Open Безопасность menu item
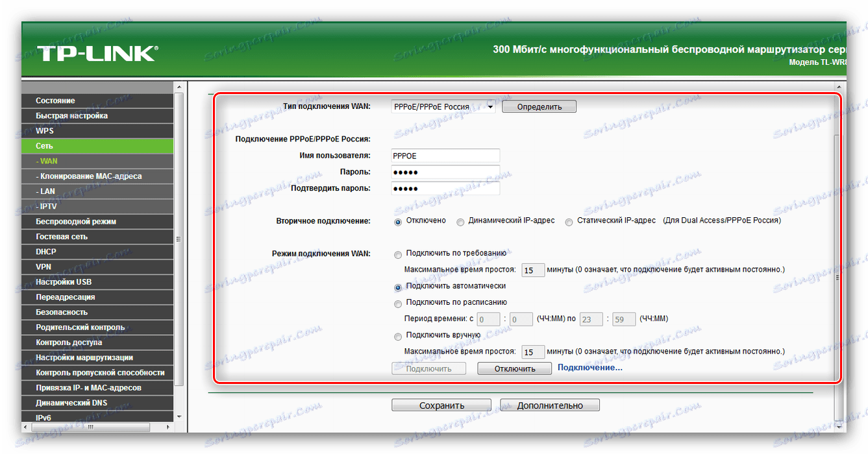This screenshot has height=454, width=868. click(x=97, y=312)
